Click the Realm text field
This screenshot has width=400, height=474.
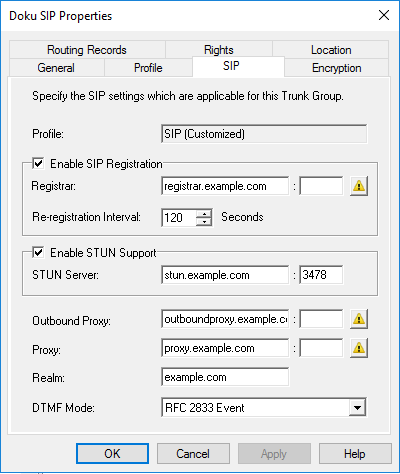coord(225,377)
